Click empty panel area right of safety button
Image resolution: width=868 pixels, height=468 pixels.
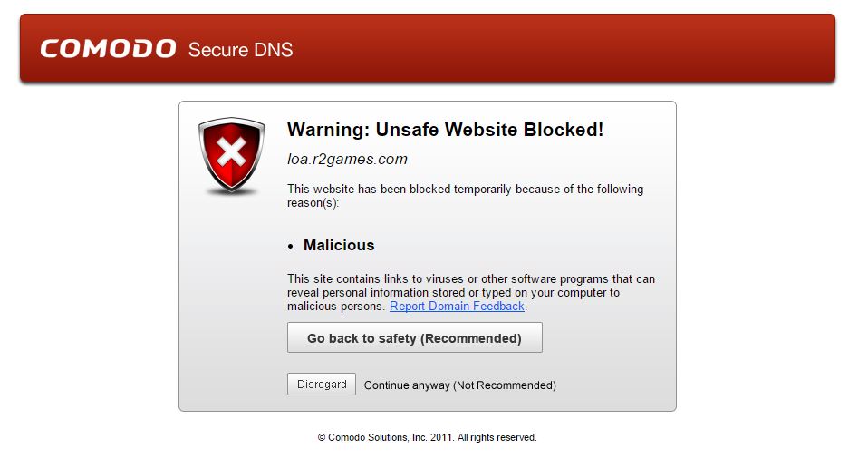click(607, 338)
